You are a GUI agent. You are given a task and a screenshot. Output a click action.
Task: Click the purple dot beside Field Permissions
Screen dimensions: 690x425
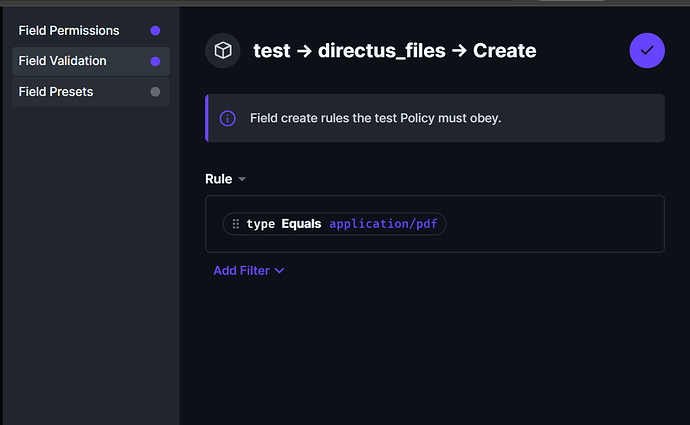point(155,31)
